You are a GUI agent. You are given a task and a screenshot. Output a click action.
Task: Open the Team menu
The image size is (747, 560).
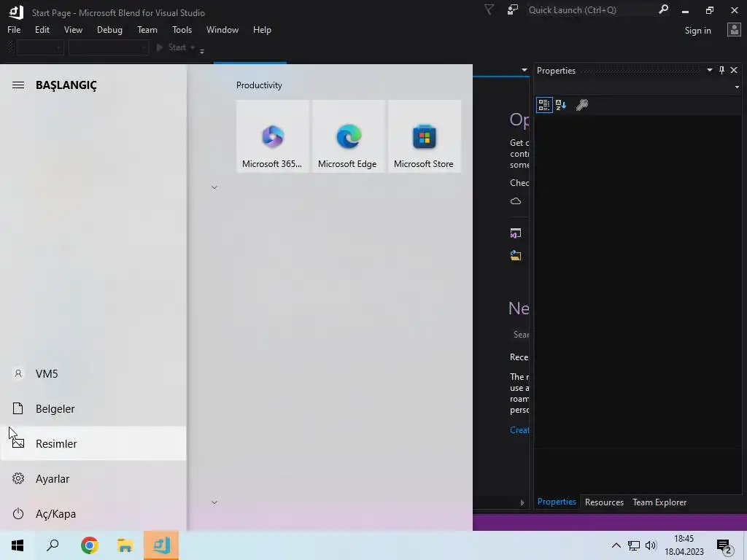[x=147, y=29]
